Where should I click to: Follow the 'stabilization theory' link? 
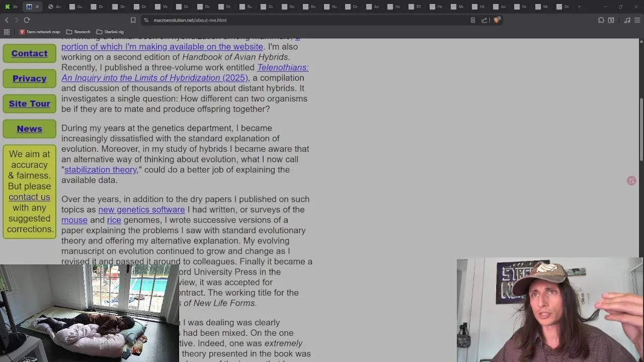101,170
